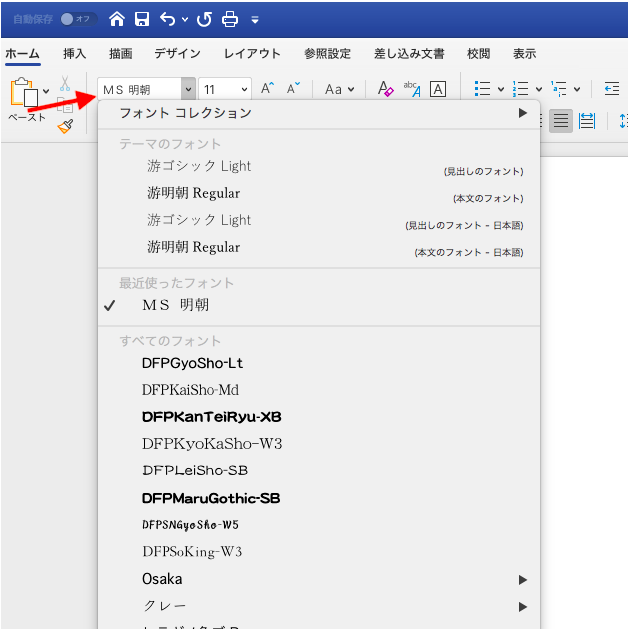
Task: Pick the DFPSNGyoSho-W5 font
Action: pos(319,525)
